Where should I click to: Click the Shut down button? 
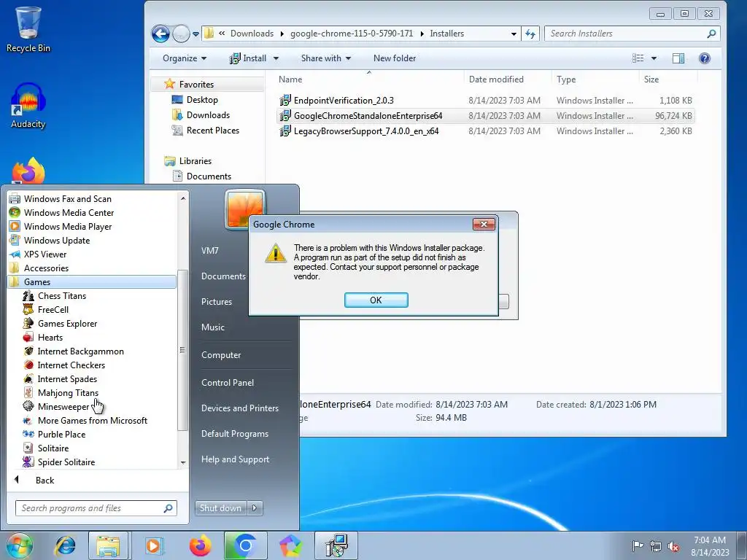220,508
